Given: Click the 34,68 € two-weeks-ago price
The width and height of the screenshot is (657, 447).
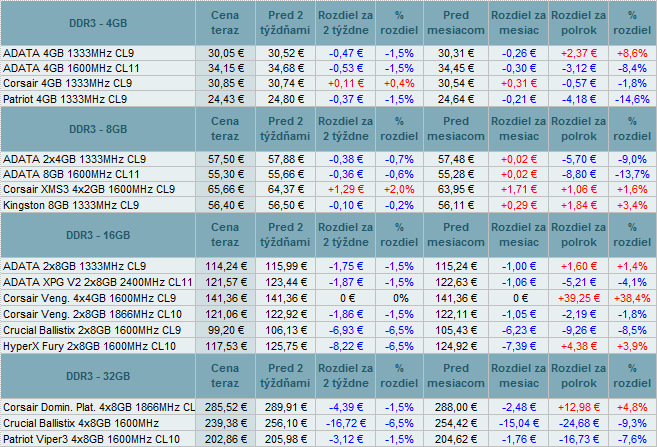Looking at the screenshot, I should coord(286,68).
